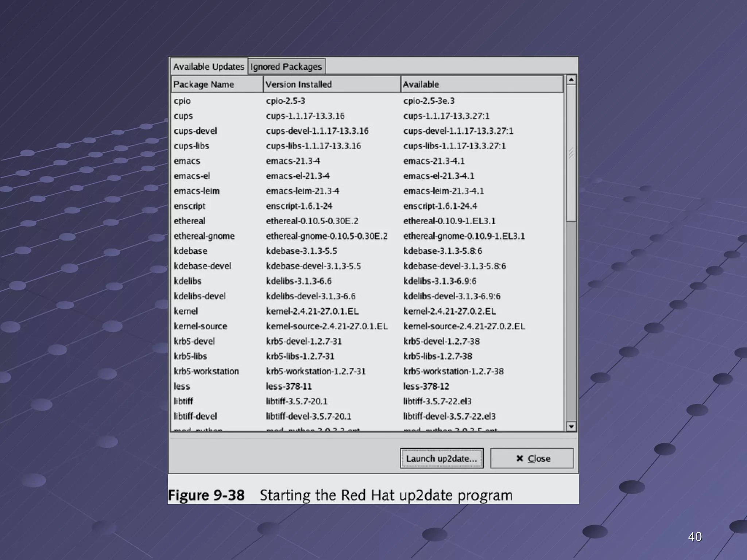This screenshot has width=747, height=560.
Task: Select the emacs-el package name
Action: (x=192, y=176)
